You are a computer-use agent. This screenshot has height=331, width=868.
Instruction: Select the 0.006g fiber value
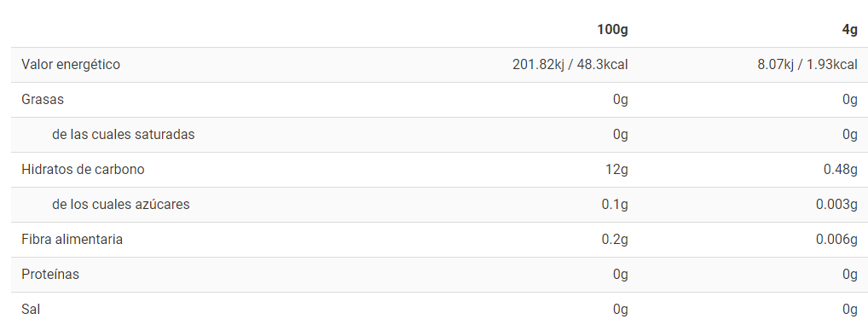tap(836, 240)
